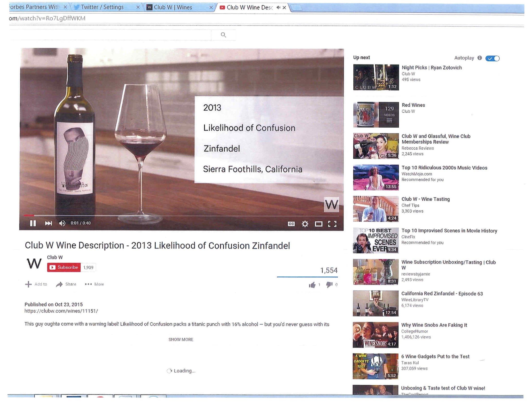Skip to the next video
Screen dimensions: 532x411
[48, 223]
